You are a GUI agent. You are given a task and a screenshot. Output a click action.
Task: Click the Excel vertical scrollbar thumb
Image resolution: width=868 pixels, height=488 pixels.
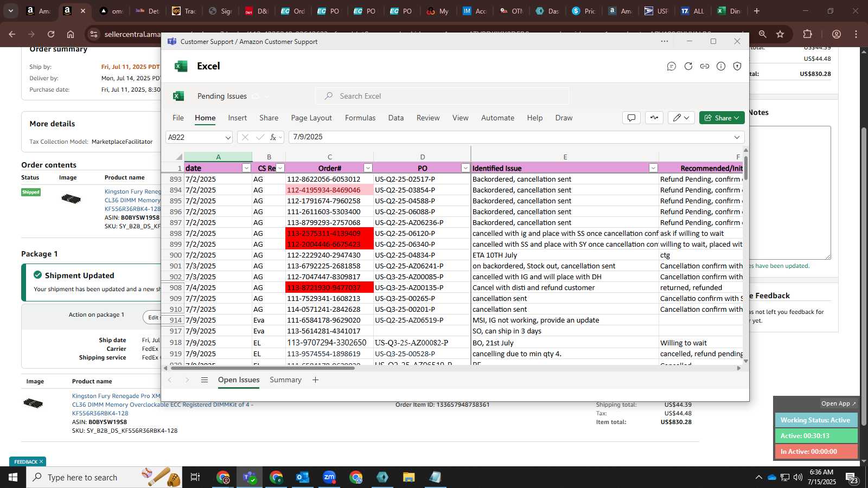(746, 168)
